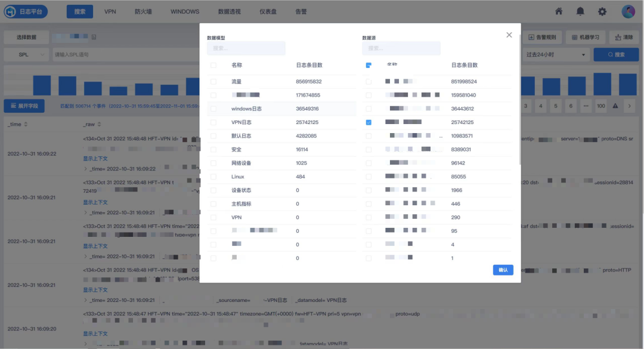Click the 日志平台 logo
The height and width of the screenshot is (349, 644).
[x=26, y=11]
